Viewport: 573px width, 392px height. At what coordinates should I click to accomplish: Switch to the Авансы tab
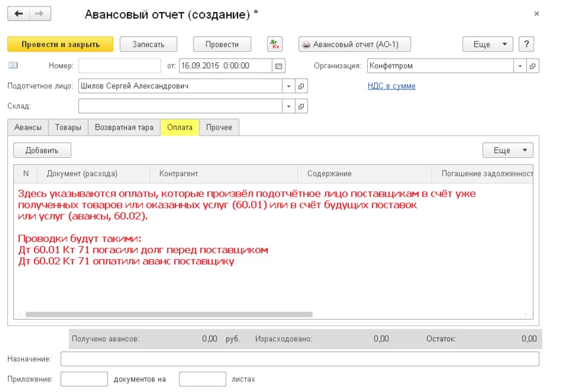tap(28, 128)
